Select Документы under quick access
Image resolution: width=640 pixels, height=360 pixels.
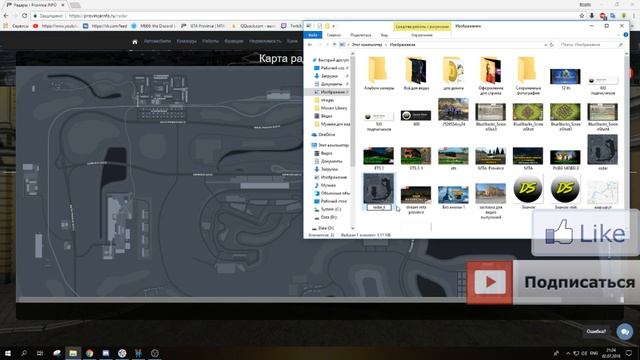tap(331, 84)
